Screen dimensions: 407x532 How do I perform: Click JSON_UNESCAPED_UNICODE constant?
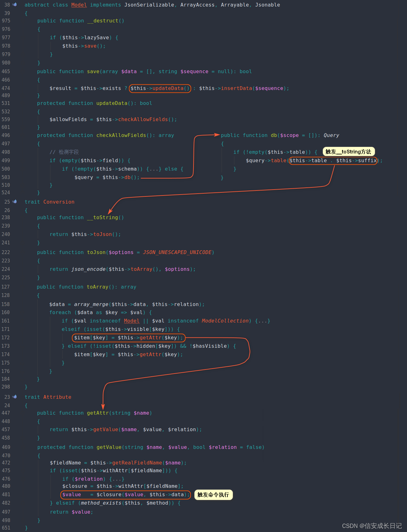click(x=177, y=252)
